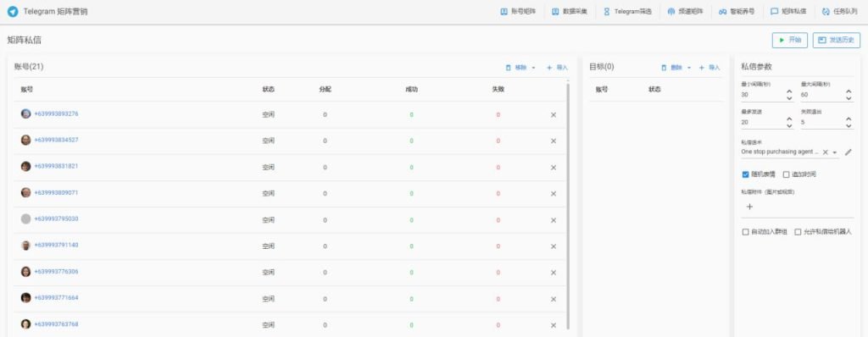The height and width of the screenshot is (337, 868).
Task: Focus the 最小间隔 input with 30
Action: point(763,95)
